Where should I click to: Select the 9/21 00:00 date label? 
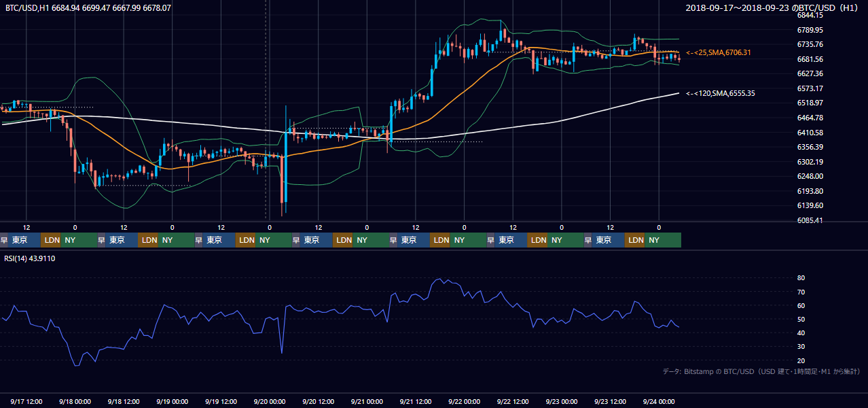[x=367, y=401]
